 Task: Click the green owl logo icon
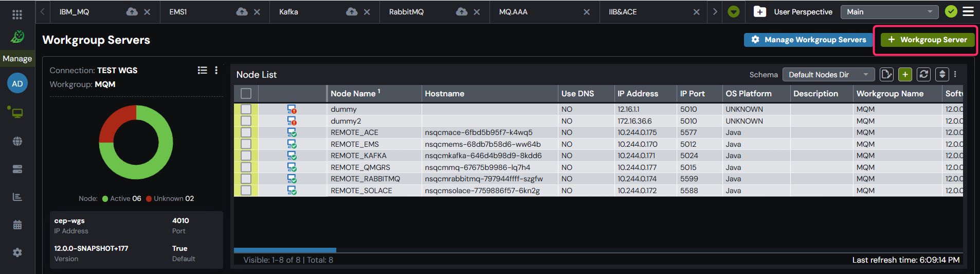17,37
